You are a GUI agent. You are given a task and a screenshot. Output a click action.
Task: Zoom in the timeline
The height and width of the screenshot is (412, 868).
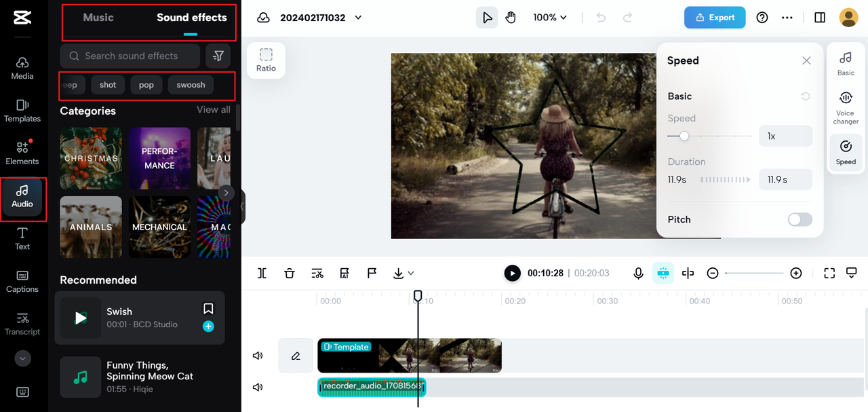tap(796, 273)
